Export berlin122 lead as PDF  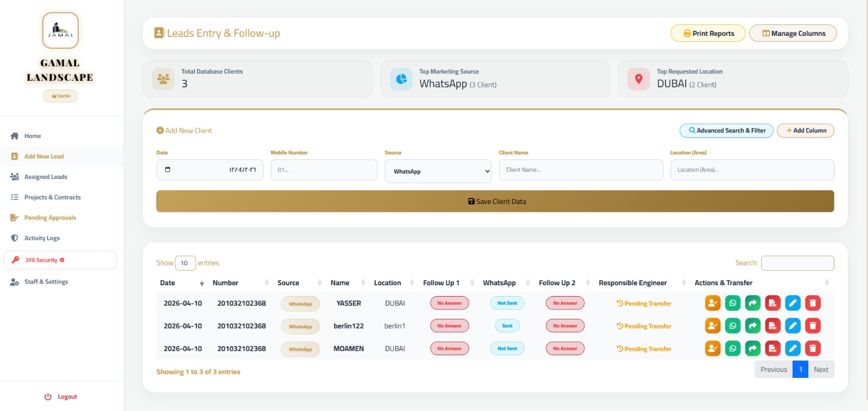(773, 326)
